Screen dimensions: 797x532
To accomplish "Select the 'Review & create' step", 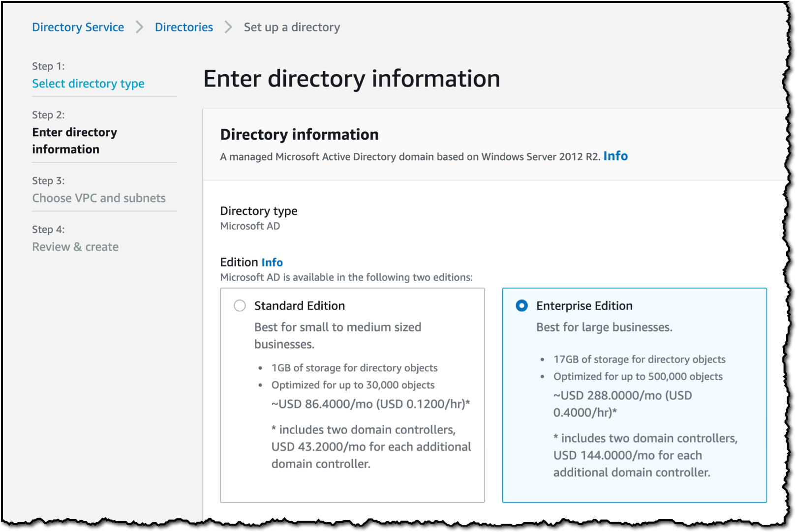I will 75,247.
